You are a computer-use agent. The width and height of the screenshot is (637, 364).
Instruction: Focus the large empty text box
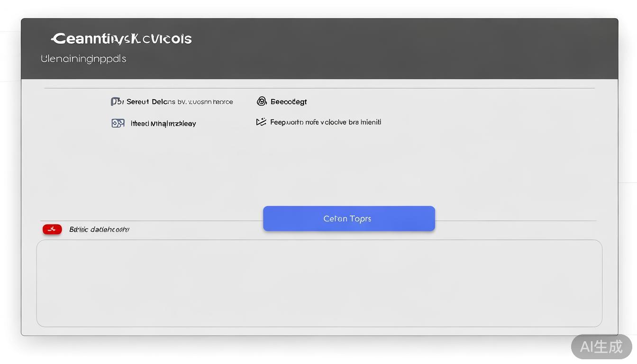pyautogui.click(x=319, y=283)
